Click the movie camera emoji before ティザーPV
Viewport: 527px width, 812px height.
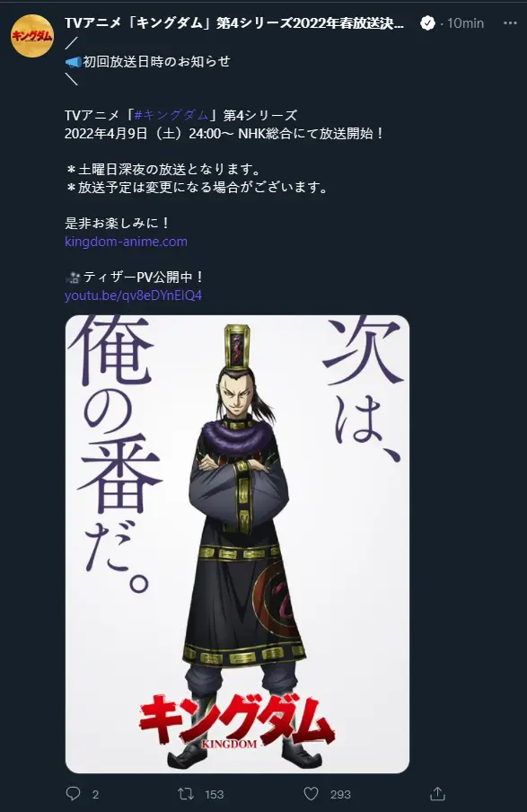point(73,278)
